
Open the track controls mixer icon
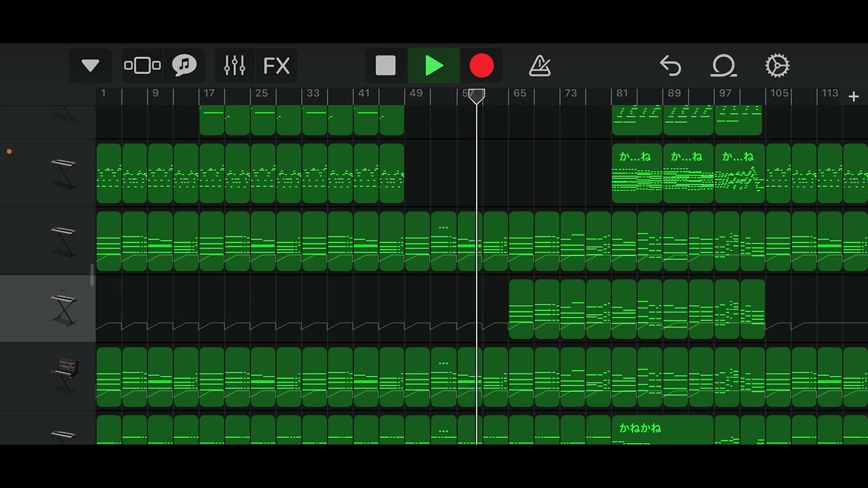[235, 66]
